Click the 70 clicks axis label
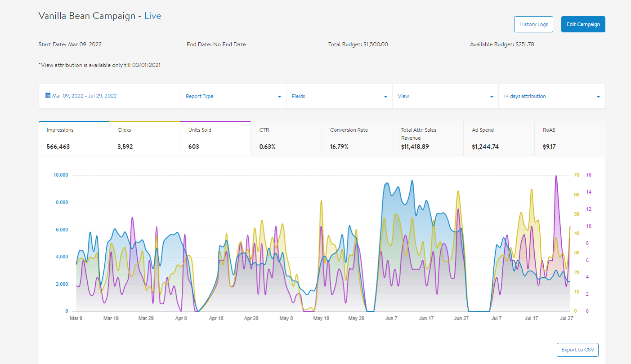631x364 pixels. 577,175
